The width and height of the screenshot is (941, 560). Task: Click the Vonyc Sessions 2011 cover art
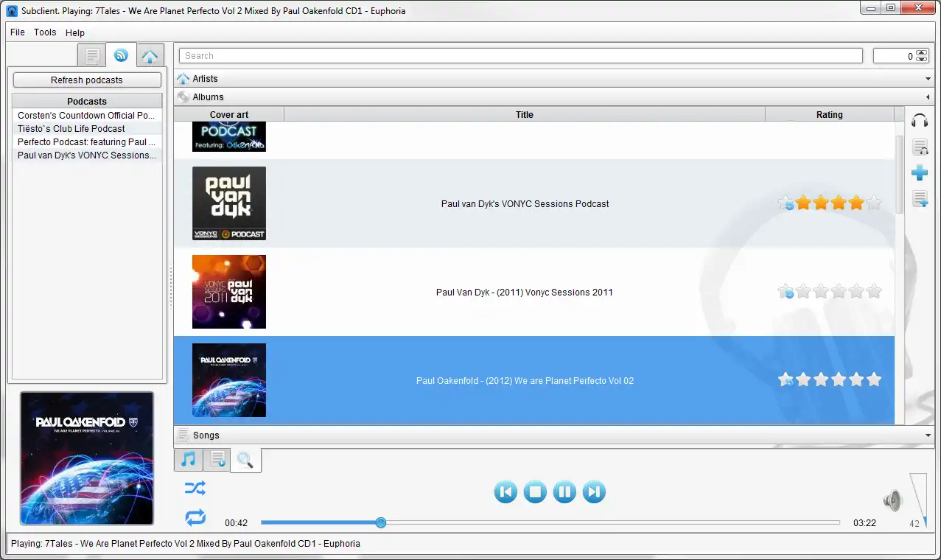[x=229, y=292]
